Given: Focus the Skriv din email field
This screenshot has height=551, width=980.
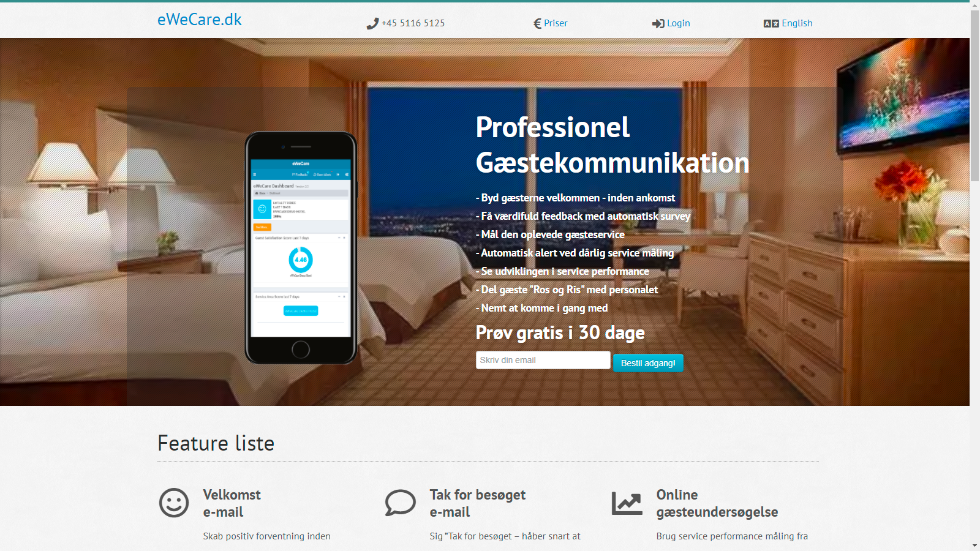Looking at the screenshot, I should [x=543, y=360].
